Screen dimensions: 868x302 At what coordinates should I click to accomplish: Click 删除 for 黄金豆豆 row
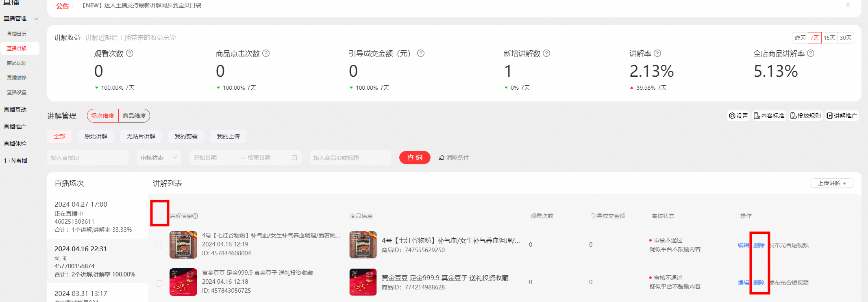click(759, 283)
